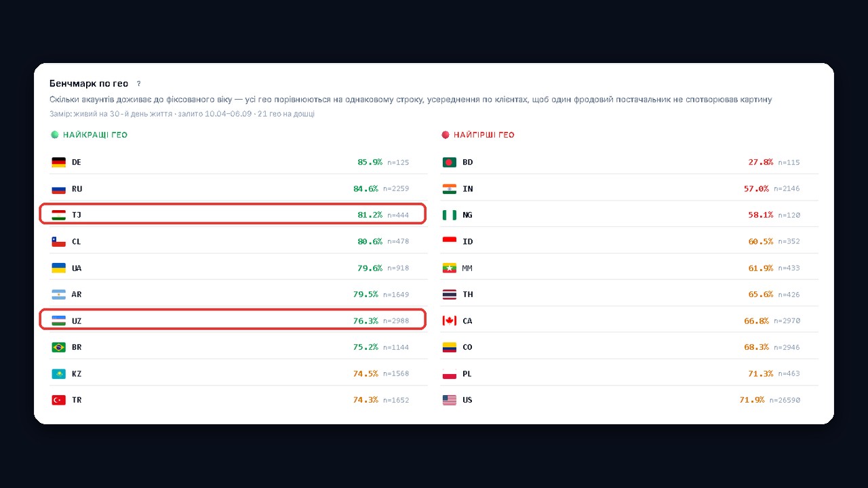Click the 74.5% value for KZ
868x488 pixels.
tap(366, 374)
